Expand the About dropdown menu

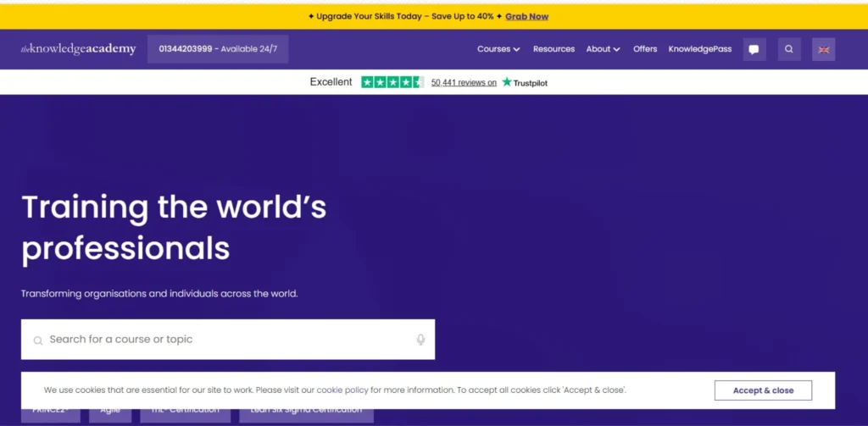coord(603,49)
